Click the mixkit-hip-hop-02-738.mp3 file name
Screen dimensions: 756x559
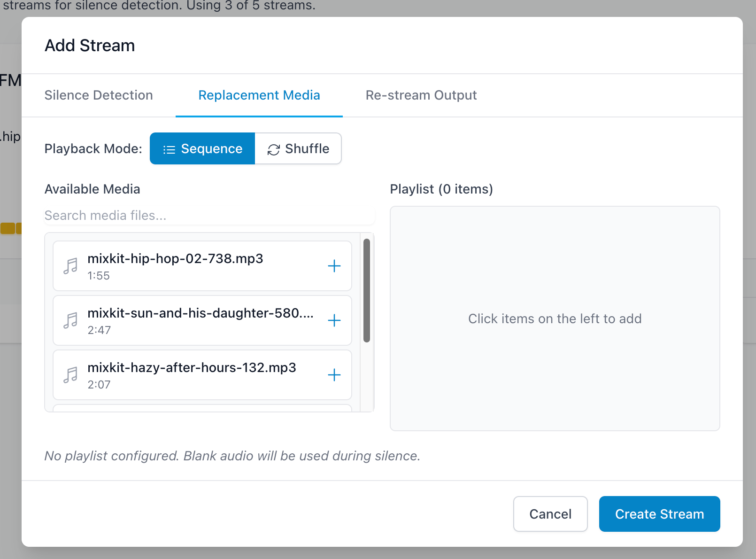tap(175, 259)
